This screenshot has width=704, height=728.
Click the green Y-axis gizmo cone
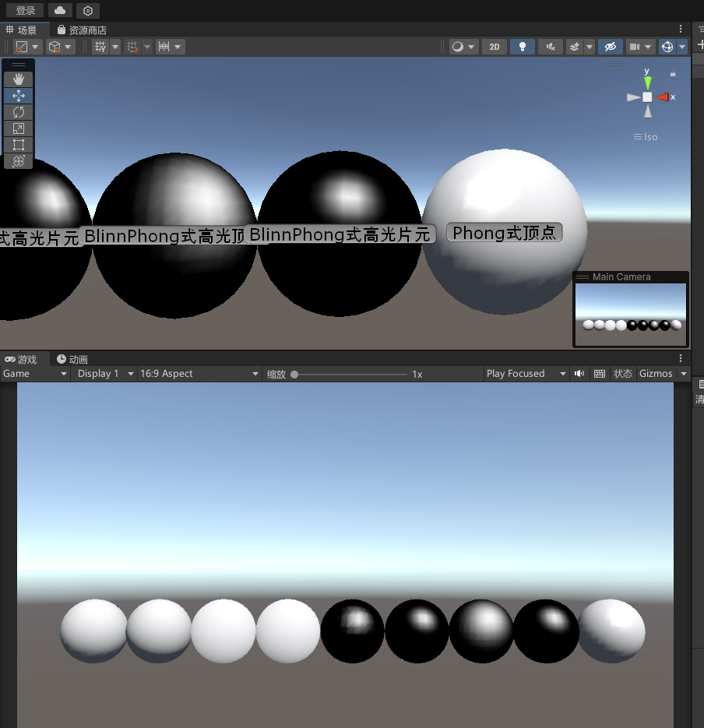click(x=647, y=81)
